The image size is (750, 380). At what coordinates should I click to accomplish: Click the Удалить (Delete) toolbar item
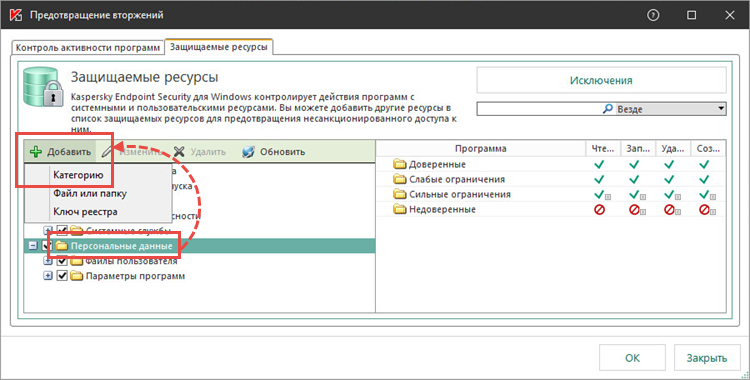point(199,152)
